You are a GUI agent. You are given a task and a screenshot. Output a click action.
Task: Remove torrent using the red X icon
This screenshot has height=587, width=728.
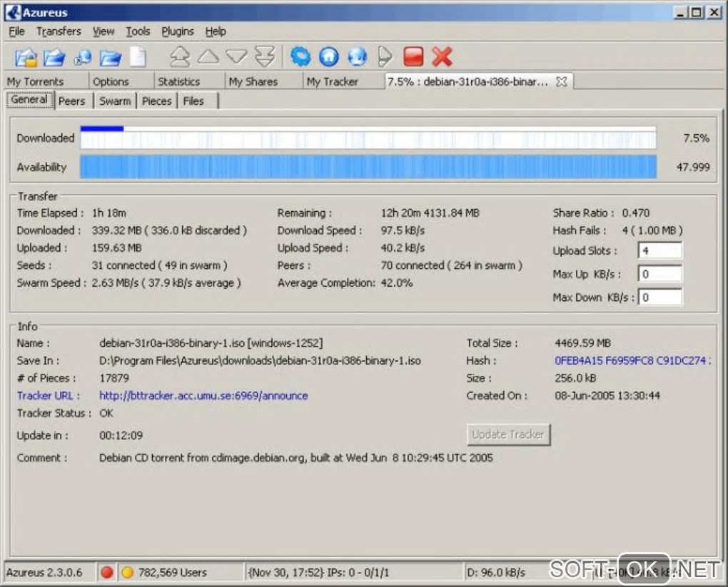click(x=443, y=56)
